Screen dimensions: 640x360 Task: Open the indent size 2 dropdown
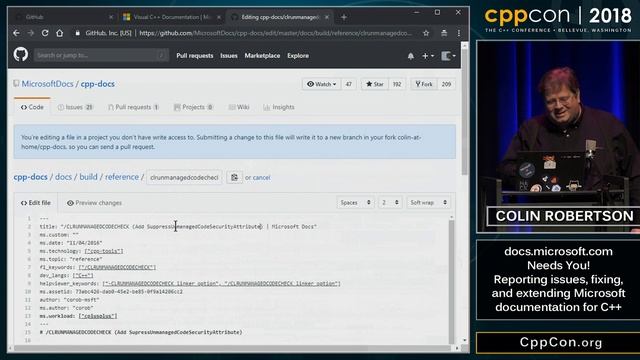click(390, 202)
